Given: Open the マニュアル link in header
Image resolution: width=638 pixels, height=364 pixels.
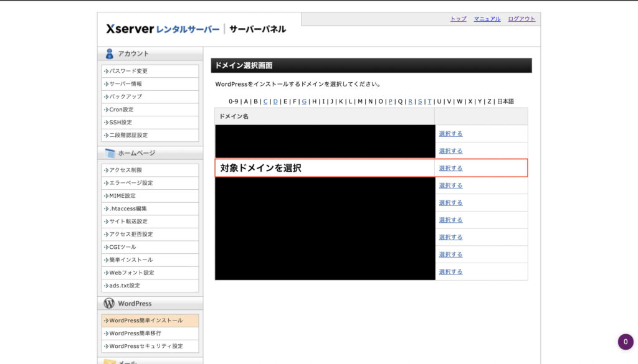Looking at the screenshot, I should [x=487, y=19].
